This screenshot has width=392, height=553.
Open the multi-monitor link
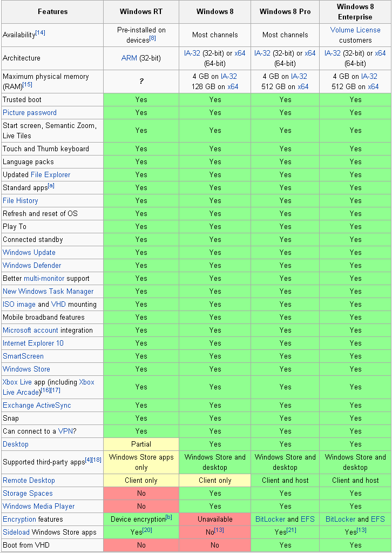(44, 278)
